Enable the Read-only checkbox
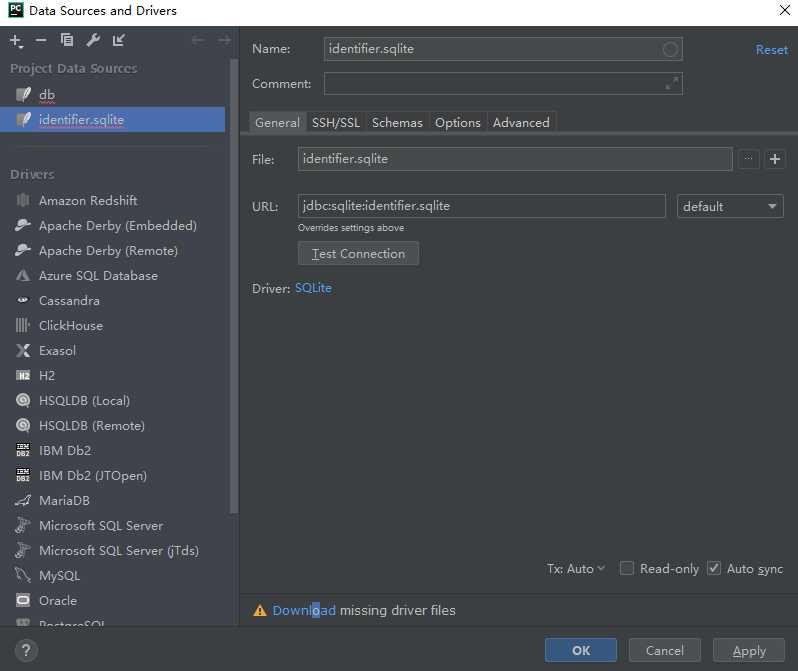 coord(626,568)
